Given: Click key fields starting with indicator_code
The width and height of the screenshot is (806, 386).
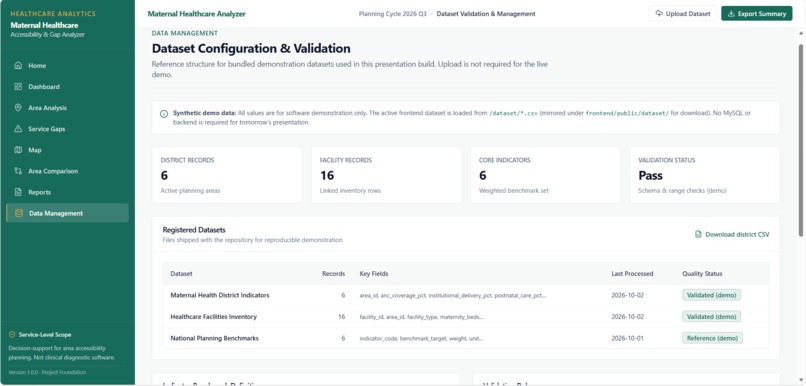Looking at the screenshot, I should 422,338.
